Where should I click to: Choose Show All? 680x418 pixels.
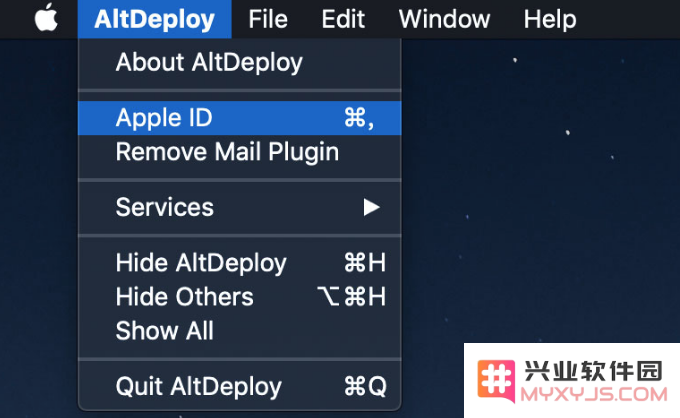pyautogui.click(x=239, y=331)
